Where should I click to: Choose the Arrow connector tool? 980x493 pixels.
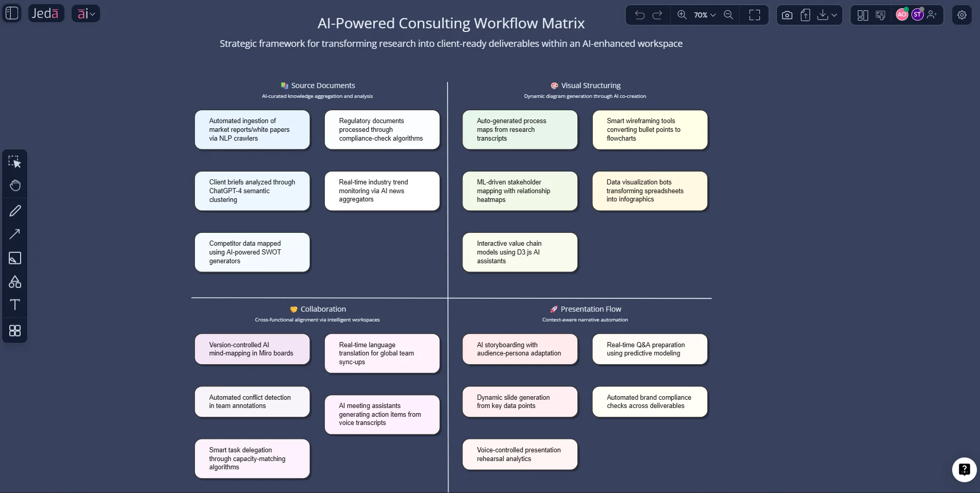(14, 234)
